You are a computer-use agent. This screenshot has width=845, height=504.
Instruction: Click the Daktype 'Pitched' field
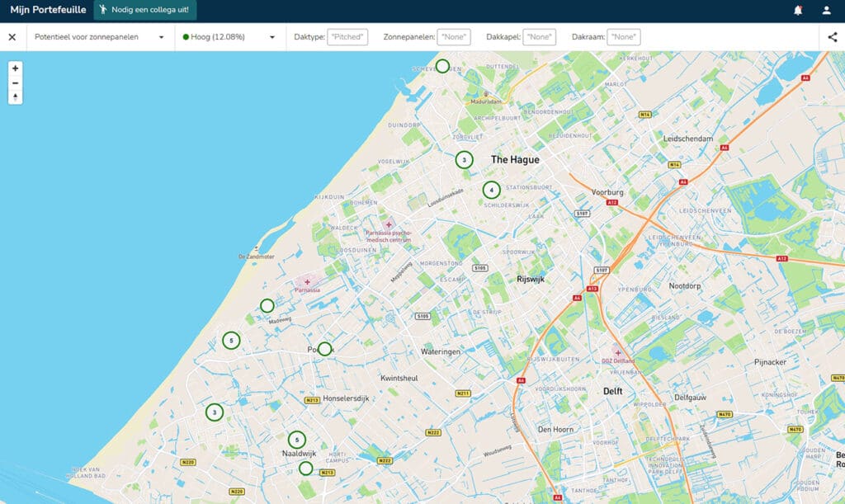[347, 37]
